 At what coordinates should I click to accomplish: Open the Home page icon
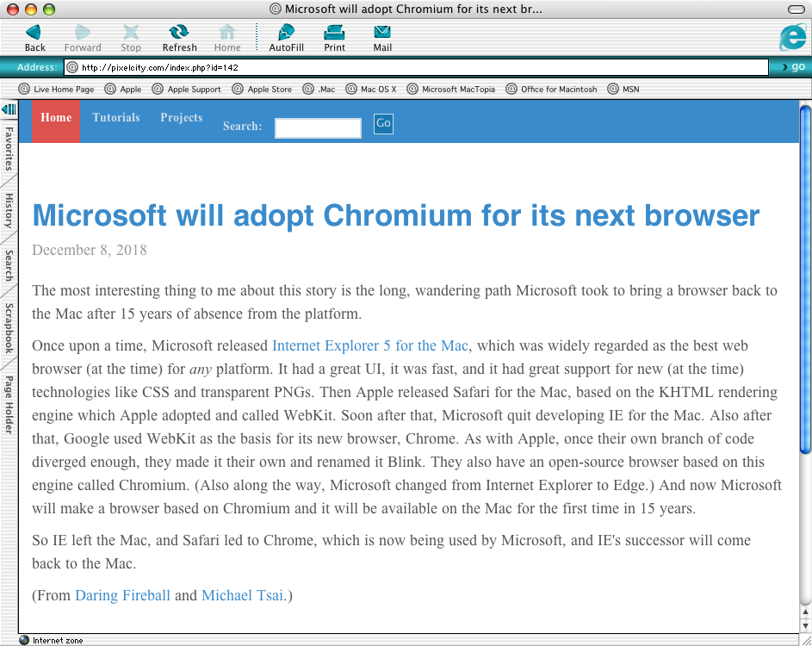click(x=226, y=32)
